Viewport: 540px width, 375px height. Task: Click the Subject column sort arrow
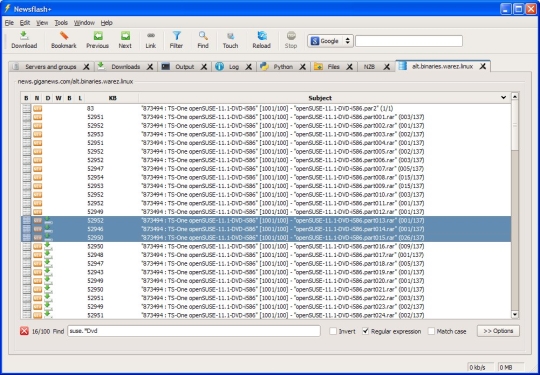click(x=503, y=98)
